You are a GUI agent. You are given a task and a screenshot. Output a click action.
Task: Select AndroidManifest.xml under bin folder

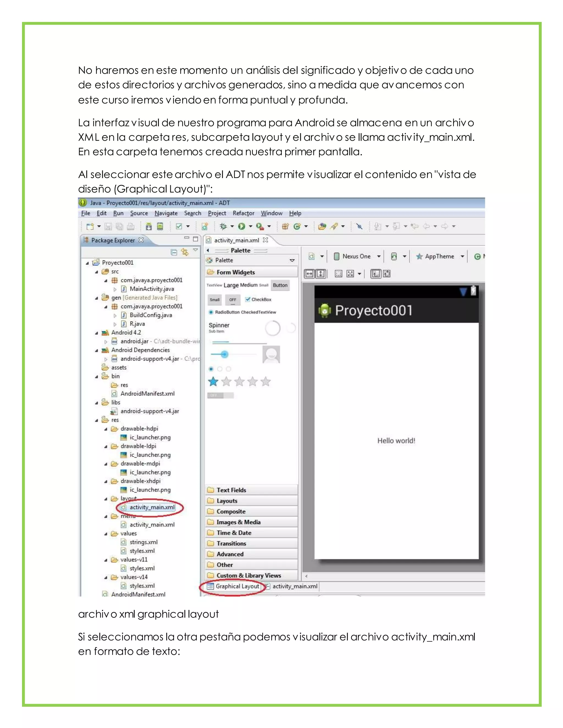point(143,394)
